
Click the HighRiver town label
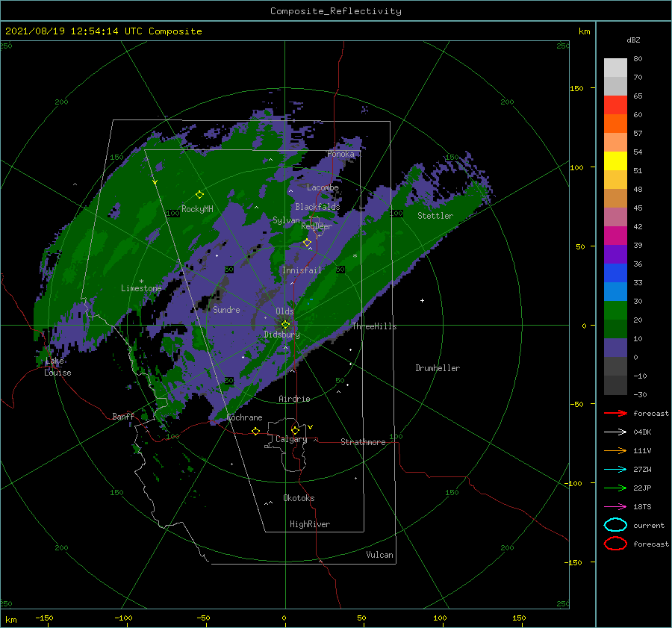pos(310,524)
